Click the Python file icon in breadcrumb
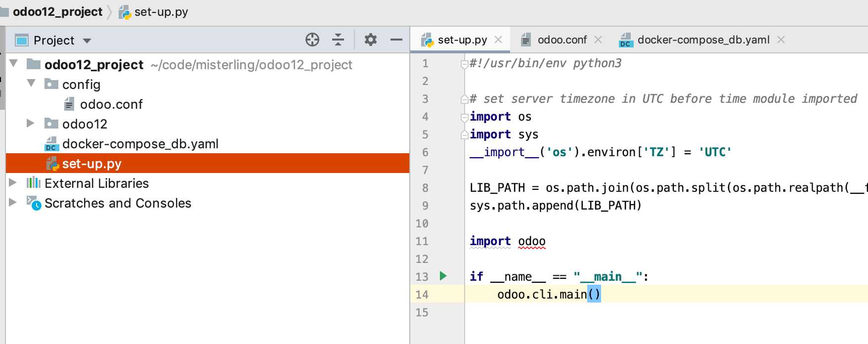This screenshot has width=868, height=344. (125, 12)
